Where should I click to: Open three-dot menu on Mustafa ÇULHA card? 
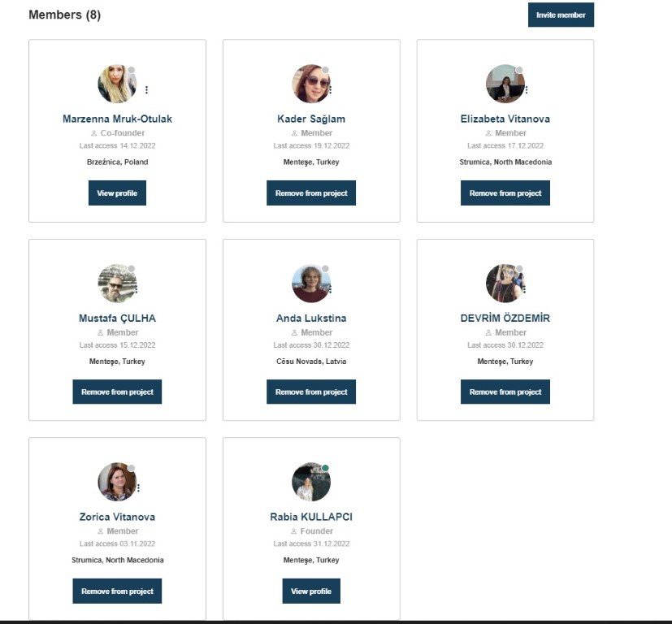[x=136, y=289]
